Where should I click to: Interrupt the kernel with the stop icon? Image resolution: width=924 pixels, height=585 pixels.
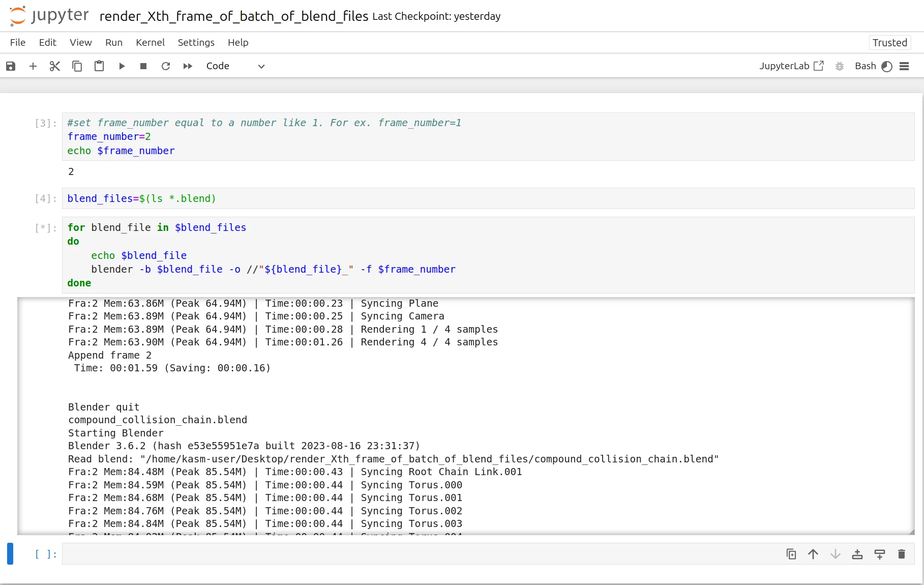coord(143,66)
